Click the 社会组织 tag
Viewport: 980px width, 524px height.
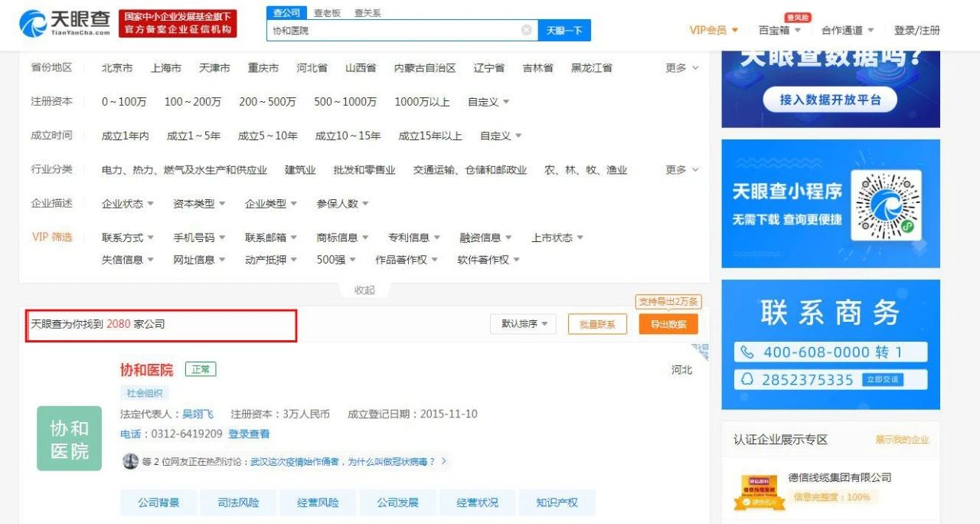144,393
